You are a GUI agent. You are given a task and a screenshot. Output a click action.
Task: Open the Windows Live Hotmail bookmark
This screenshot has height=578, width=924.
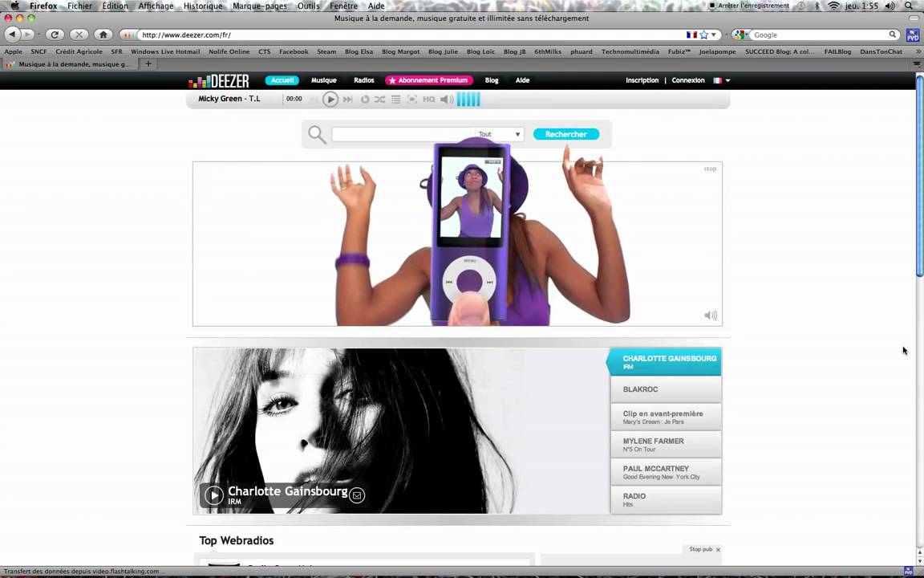click(165, 52)
